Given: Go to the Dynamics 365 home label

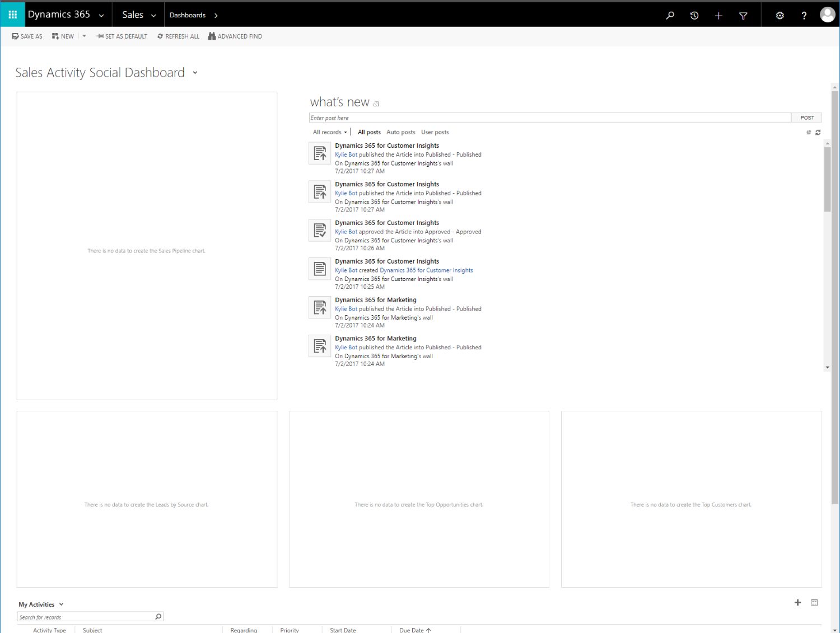Looking at the screenshot, I should (59, 15).
